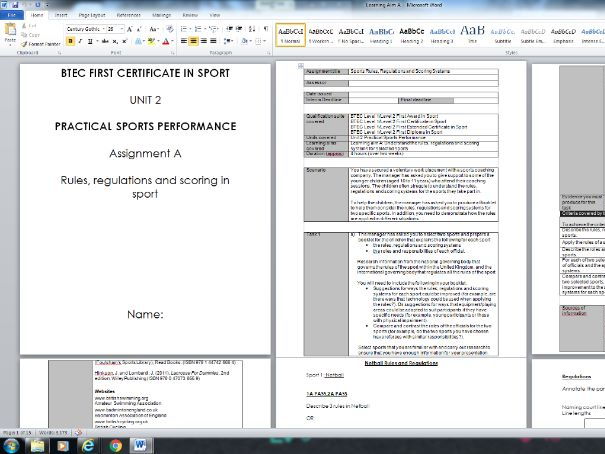The height and width of the screenshot is (454, 605).
Task: Switch to the Review tab
Action: [x=190, y=15]
